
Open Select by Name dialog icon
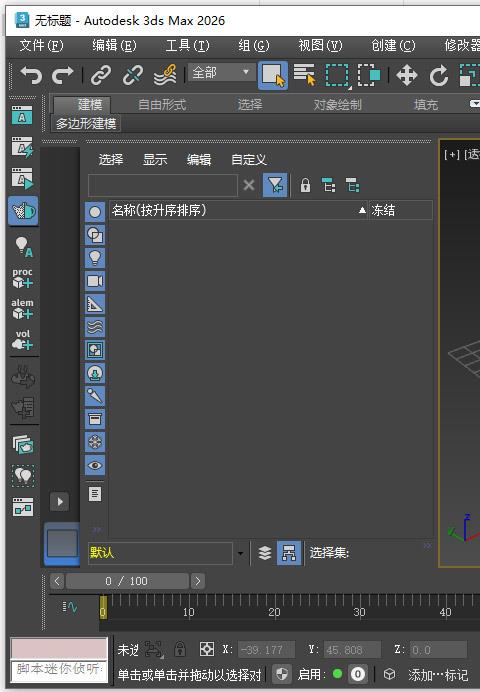click(x=304, y=75)
